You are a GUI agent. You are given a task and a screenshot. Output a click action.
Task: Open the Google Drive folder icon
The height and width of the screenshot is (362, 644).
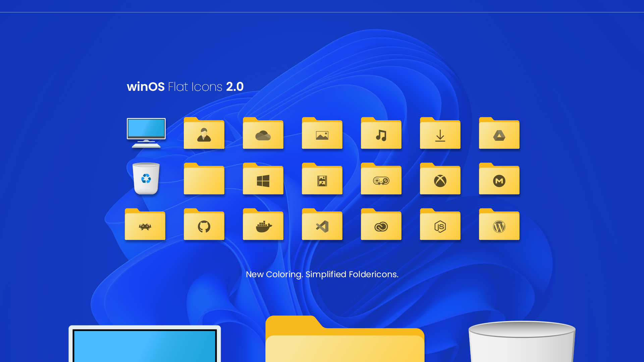pyautogui.click(x=499, y=134)
